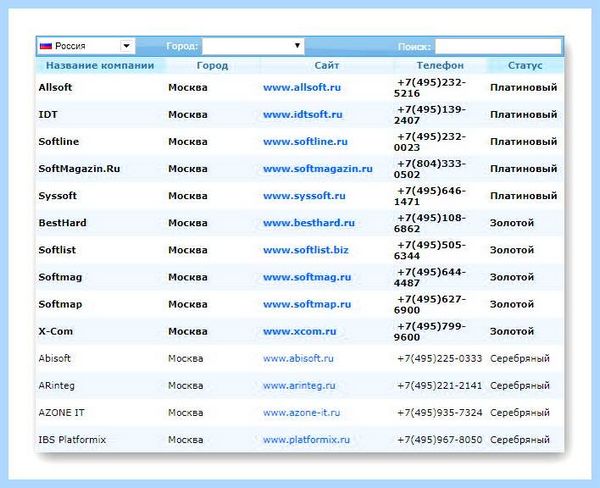Click Платиновый status in Syssoft row
Viewport: 600px width, 488px height.
(x=523, y=196)
